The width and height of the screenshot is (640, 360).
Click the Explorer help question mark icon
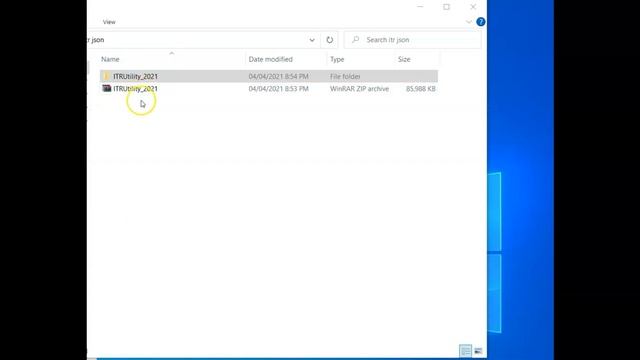480,22
